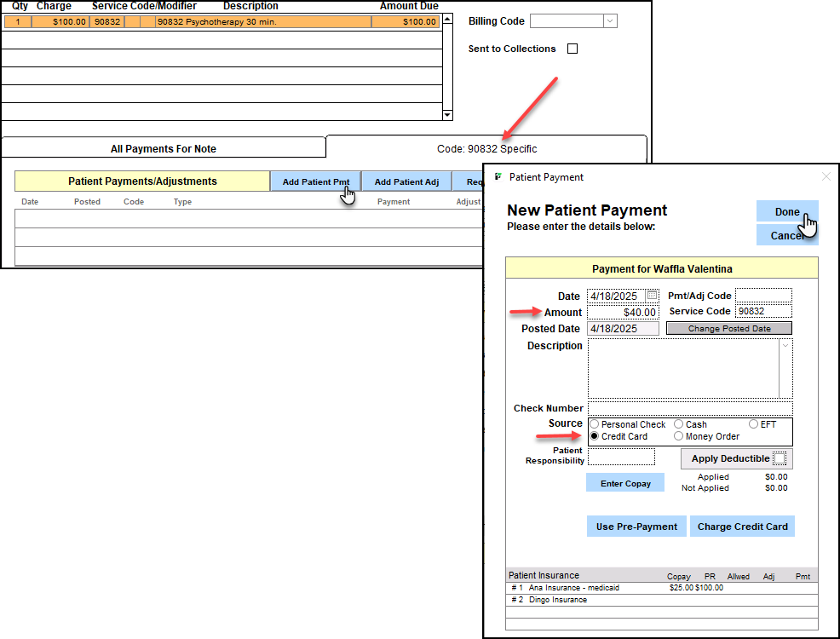The width and height of the screenshot is (840, 639).
Task: Expand the Billing Code dropdown
Action: pyautogui.click(x=609, y=21)
